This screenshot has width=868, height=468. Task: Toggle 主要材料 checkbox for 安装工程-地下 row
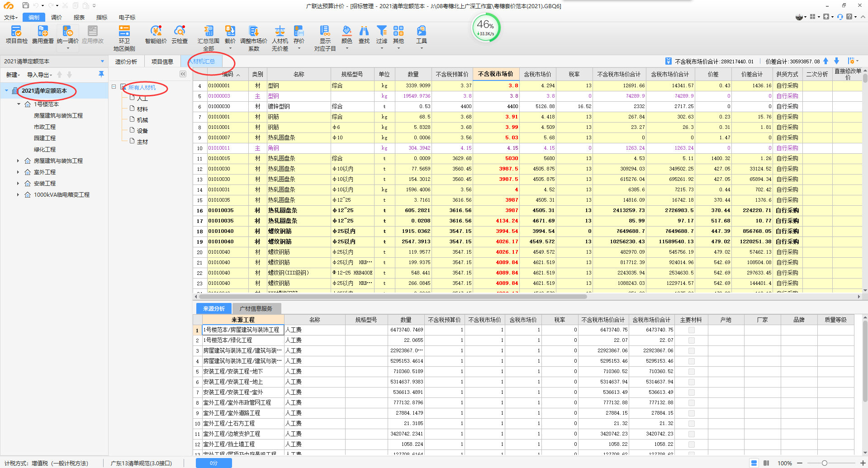point(691,372)
